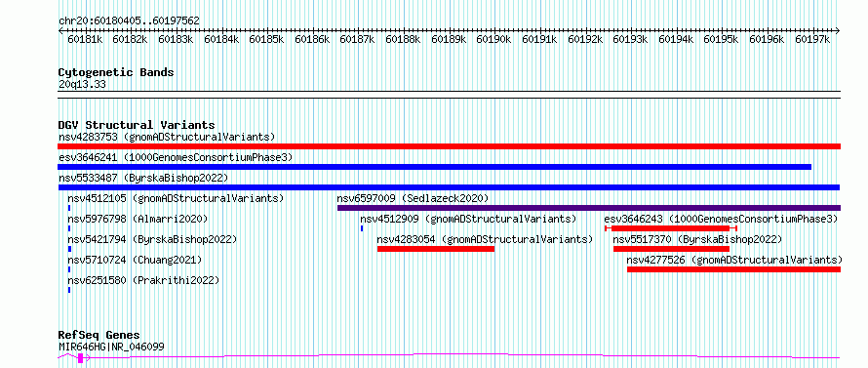Click the nsv6597009 (Sedlazeck2020) label

[x=413, y=198]
